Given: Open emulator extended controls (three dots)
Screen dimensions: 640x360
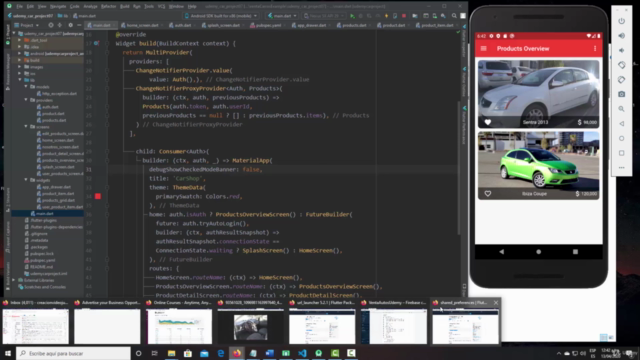Looking at the screenshot, I should (621, 167).
